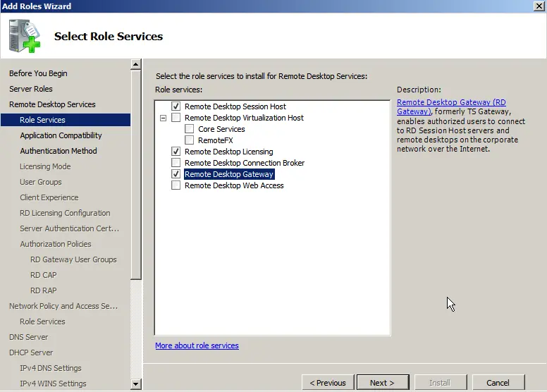Screen dimensions: 547x392
Task: Check the Core Services checkbox
Action: click(x=189, y=129)
